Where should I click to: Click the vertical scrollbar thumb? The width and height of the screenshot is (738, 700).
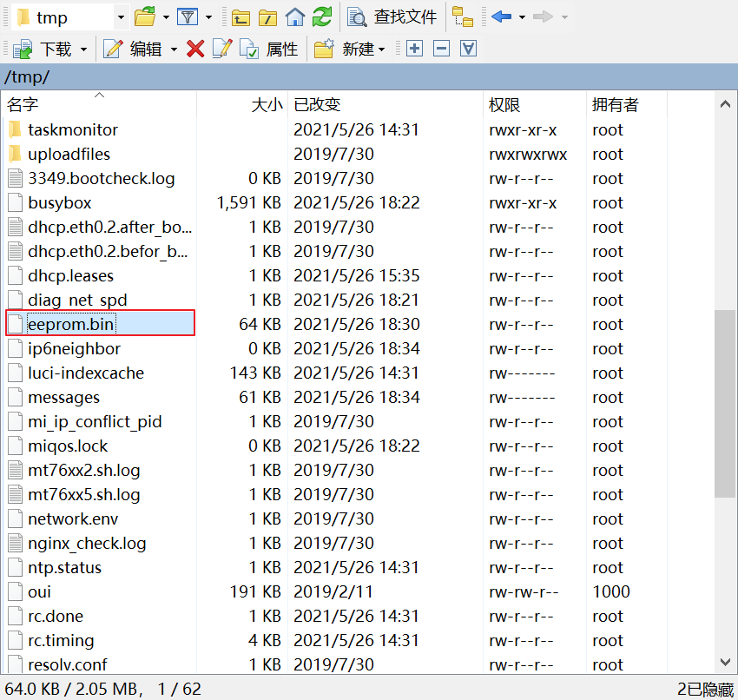point(725,404)
